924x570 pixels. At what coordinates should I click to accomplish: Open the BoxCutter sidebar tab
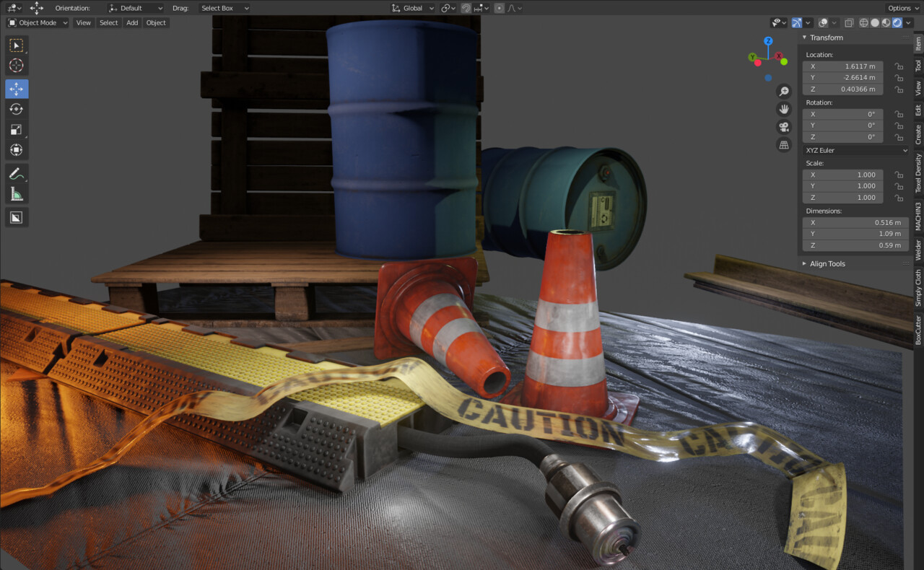[x=918, y=329]
